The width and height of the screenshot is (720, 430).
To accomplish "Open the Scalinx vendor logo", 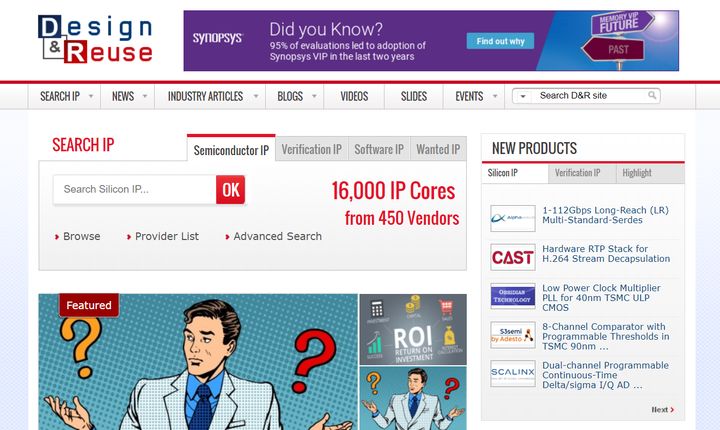I will click(512, 373).
